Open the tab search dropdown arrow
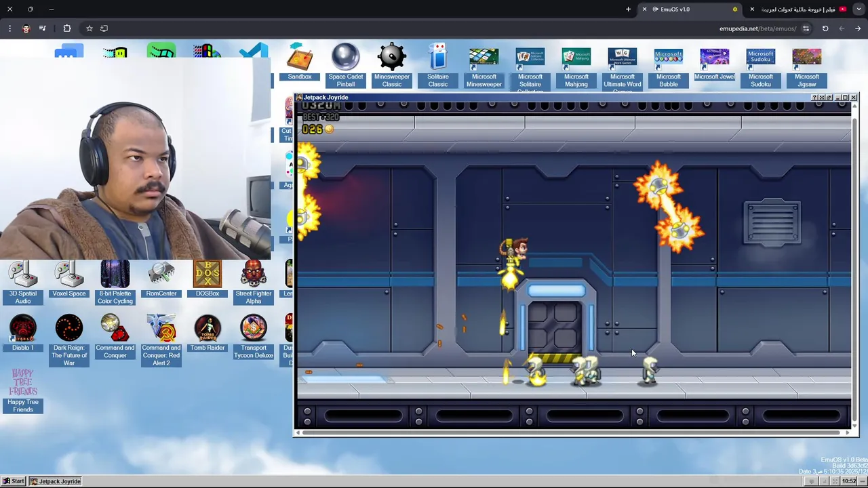Viewport: 868px width, 488px height. 859,9
